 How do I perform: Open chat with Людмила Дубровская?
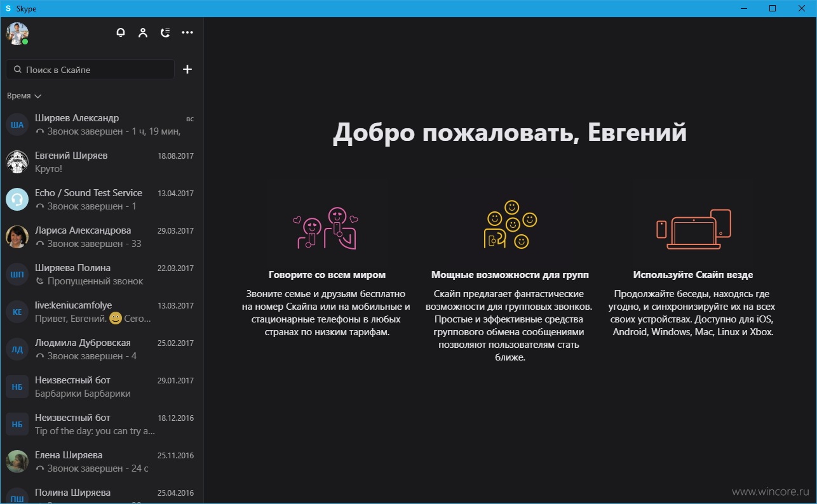click(x=102, y=349)
